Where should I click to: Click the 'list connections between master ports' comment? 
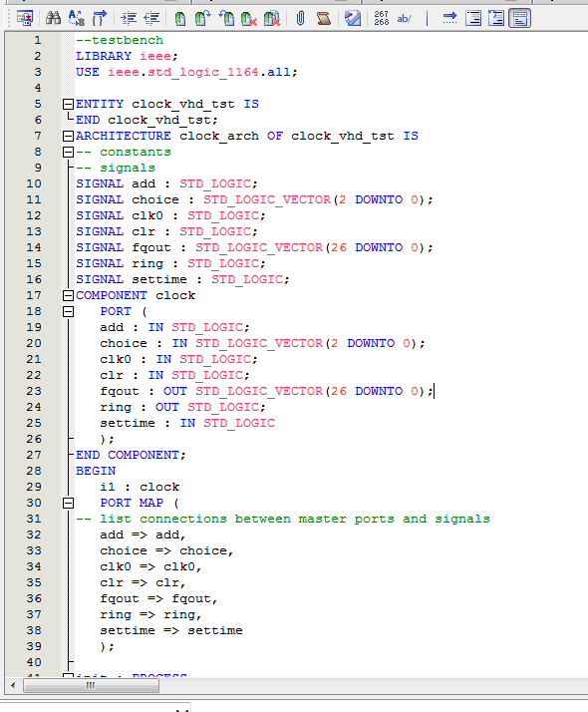283,519
